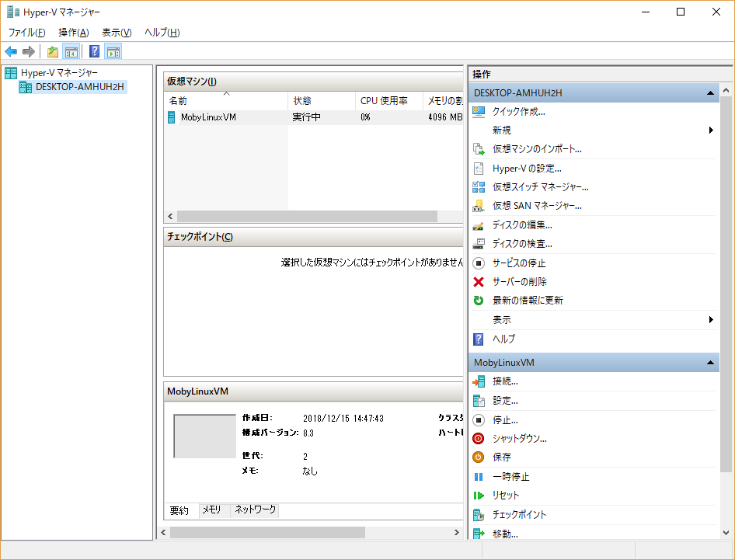Collapse the MobyLinuxVM actions section
Image resolution: width=735 pixels, height=560 pixels.
[710, 362]
